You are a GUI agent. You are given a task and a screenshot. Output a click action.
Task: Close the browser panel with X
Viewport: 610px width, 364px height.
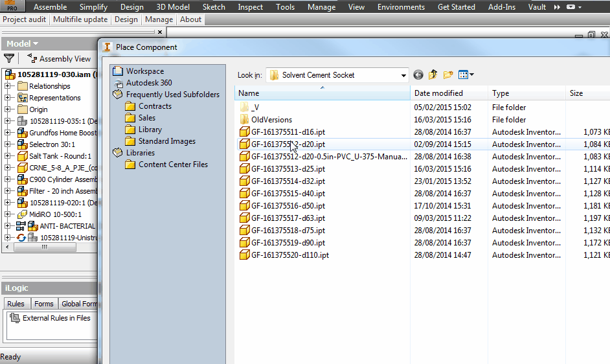159,32
